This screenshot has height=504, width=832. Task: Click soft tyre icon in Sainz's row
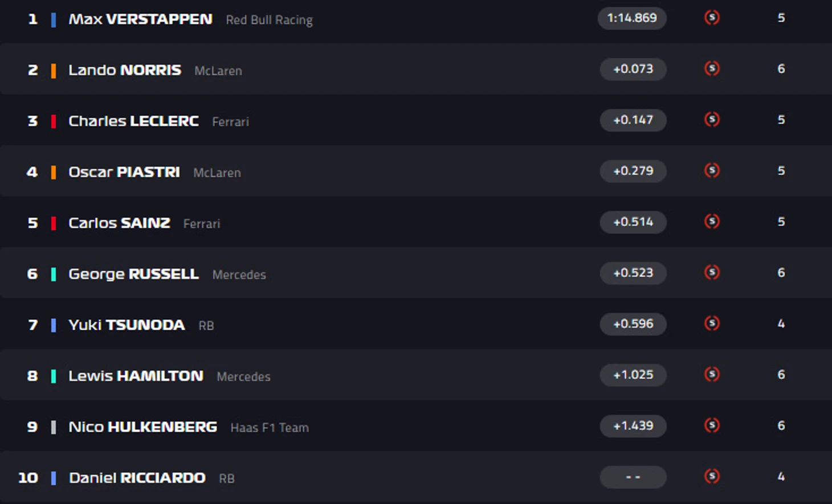pyautogui.click(x=712, y=222)
